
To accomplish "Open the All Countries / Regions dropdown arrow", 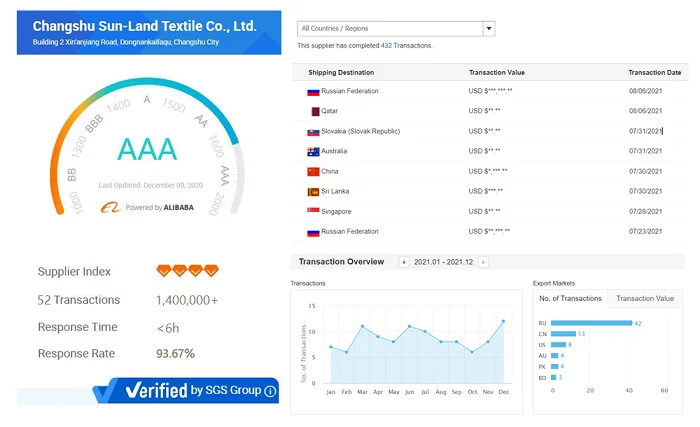I will point(489,29).
